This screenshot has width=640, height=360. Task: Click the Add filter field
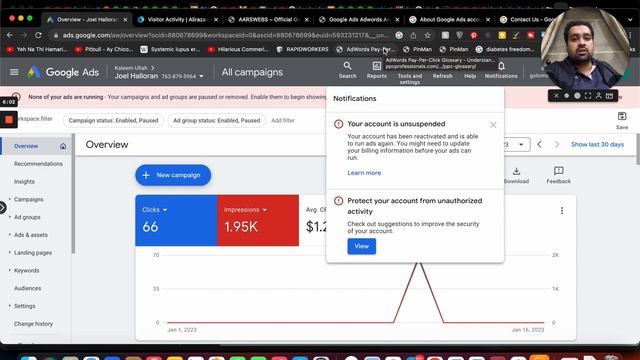pyautogui.click(x=283, y=120)
